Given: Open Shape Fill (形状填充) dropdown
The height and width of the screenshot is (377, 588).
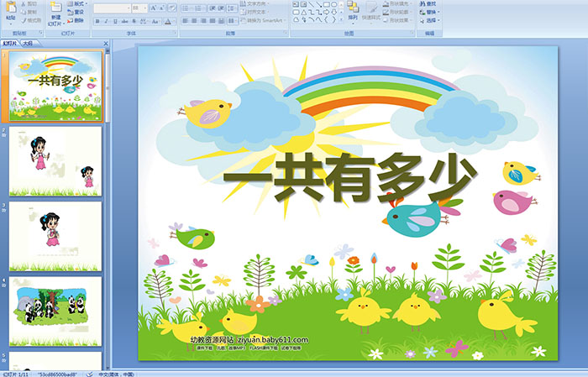Looking at the screenshot, I should [x=398, y=3].
